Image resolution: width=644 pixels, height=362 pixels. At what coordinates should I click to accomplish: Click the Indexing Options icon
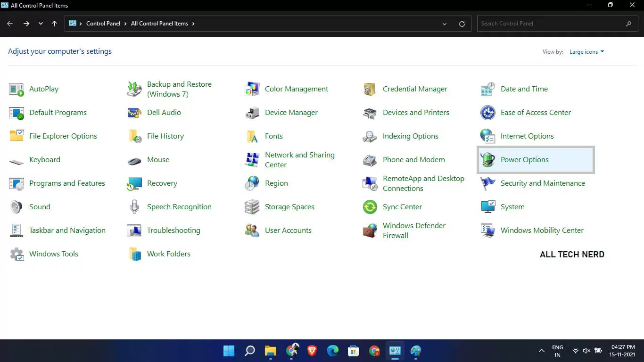click(x=370, y=136)
